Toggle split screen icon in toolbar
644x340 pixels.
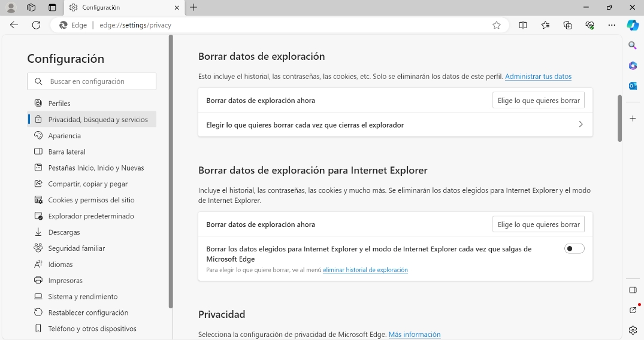523,25
